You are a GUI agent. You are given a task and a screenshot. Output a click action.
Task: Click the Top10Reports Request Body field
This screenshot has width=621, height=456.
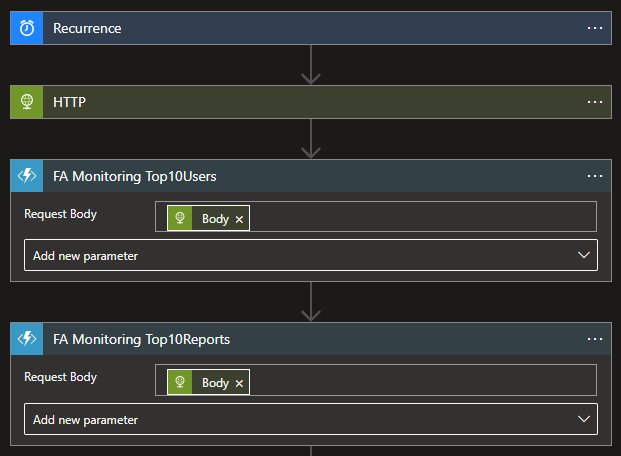point(420,380)
